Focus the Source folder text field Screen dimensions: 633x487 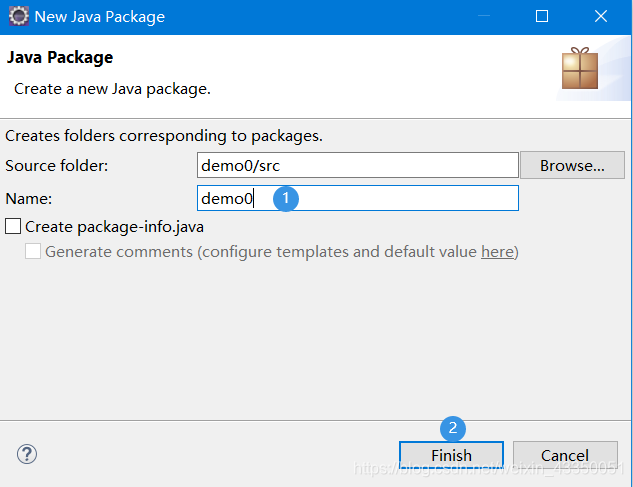click(357, 165)
